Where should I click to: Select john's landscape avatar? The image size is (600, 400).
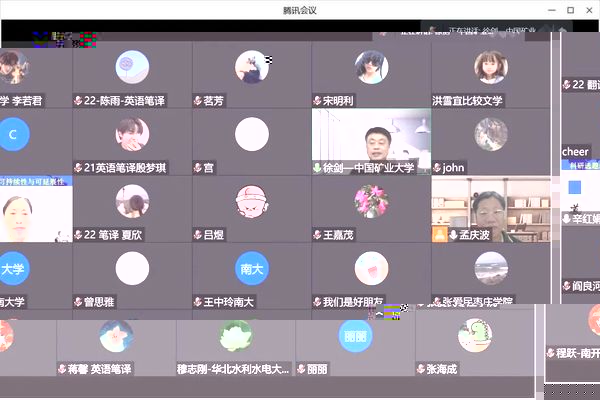pos(491,134)
